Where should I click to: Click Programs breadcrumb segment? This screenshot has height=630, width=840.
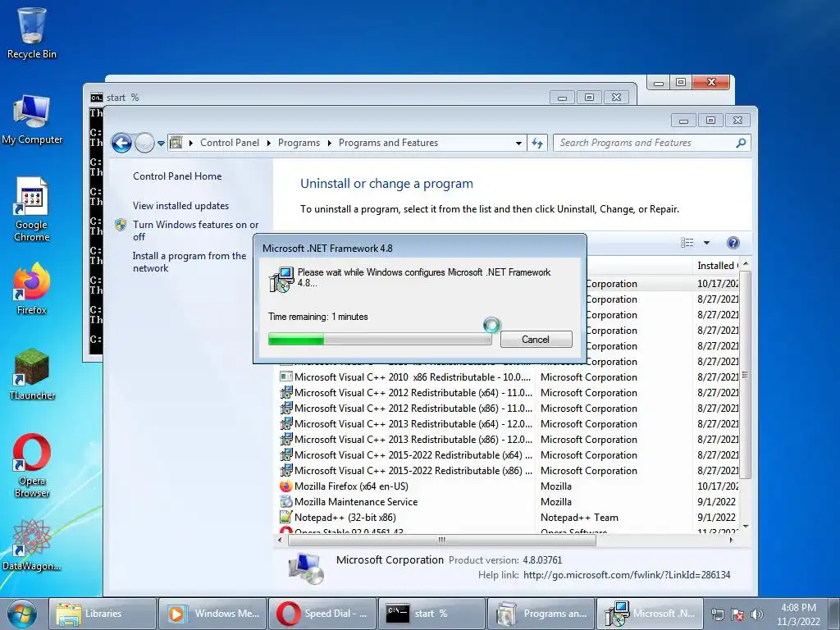pyautogui.click(x=299, y=143)
